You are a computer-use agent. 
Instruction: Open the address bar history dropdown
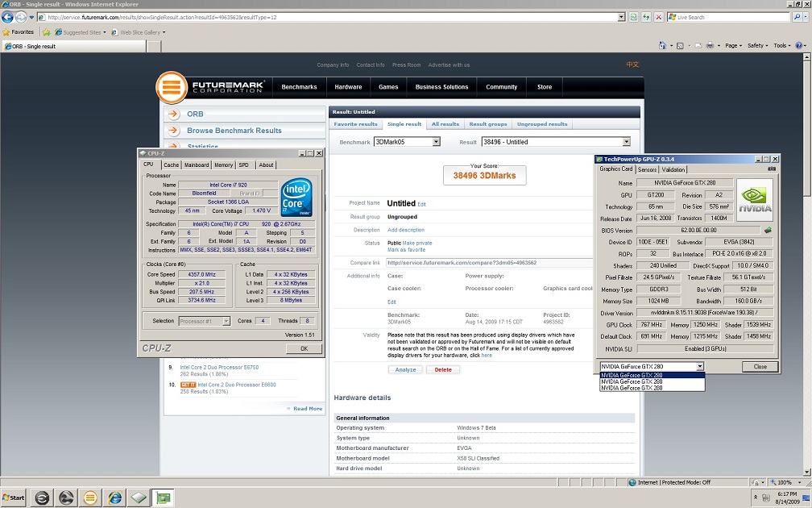click(x=621, y=17)
